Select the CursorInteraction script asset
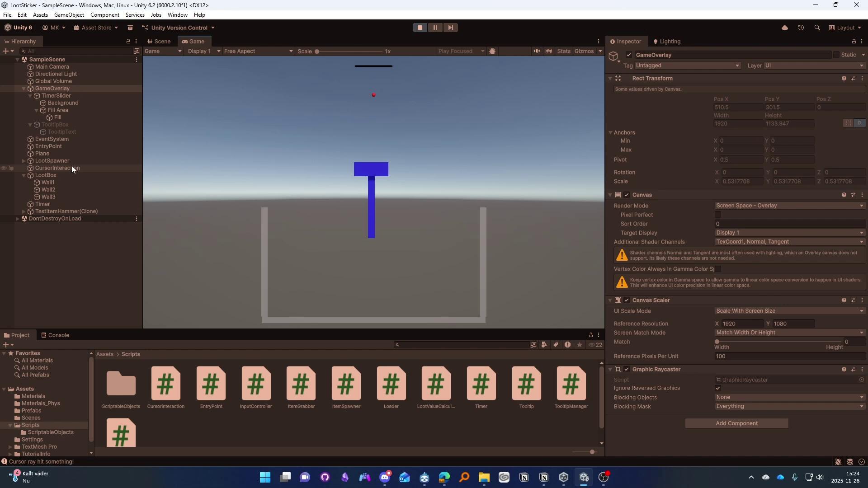Screen dimensions: 868x488 166,388
